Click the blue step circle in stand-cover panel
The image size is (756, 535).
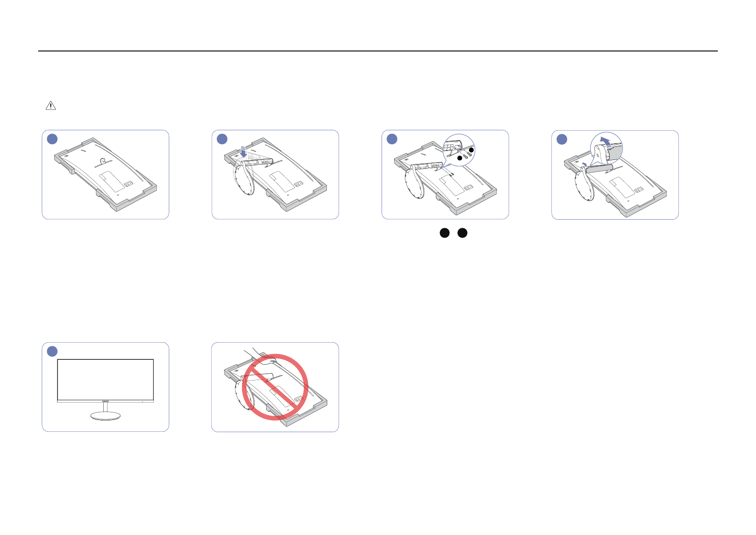(x=562, y=139)
